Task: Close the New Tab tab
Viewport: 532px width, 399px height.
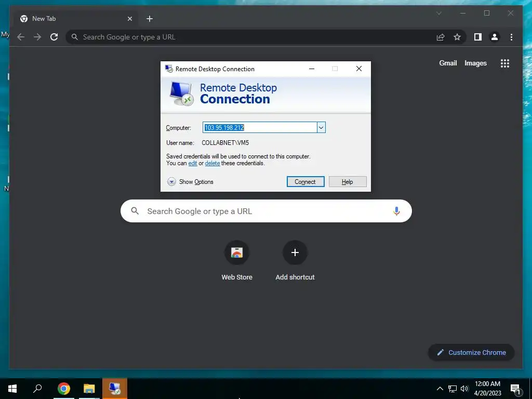Action: [x=129, y=19]
